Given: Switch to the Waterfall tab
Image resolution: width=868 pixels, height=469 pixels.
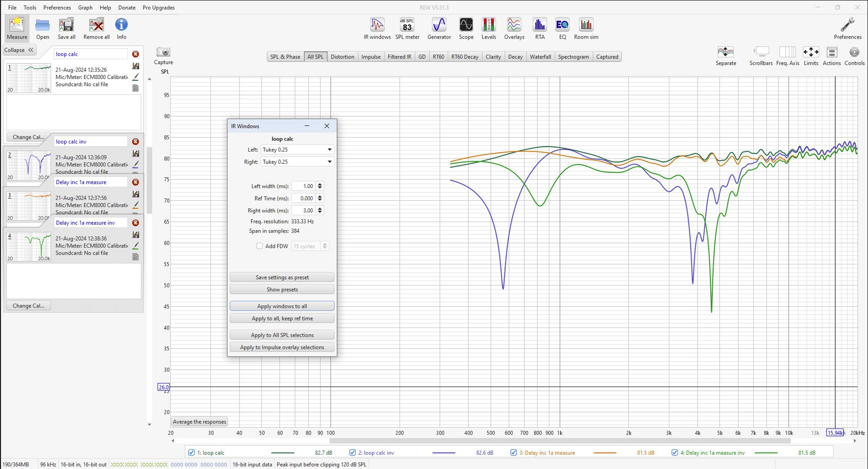Looking at the screenshot, I should coord(540,57).
